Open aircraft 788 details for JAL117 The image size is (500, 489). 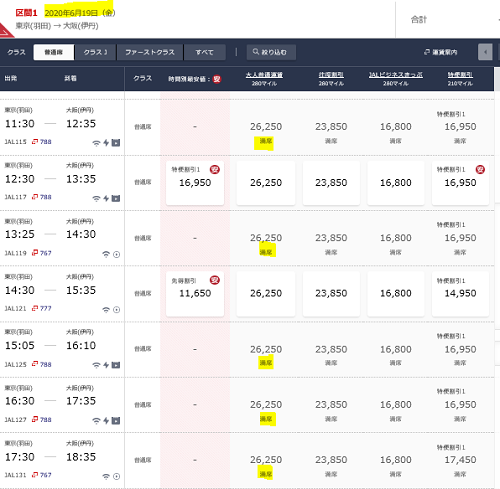(42, 197)
